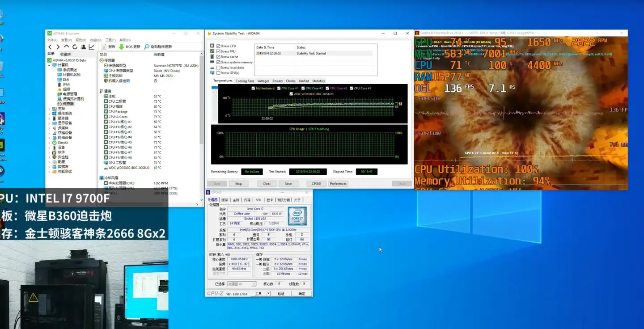Click CPUID button
Viewport: 644px width, 329px height.
pos(316,184)
